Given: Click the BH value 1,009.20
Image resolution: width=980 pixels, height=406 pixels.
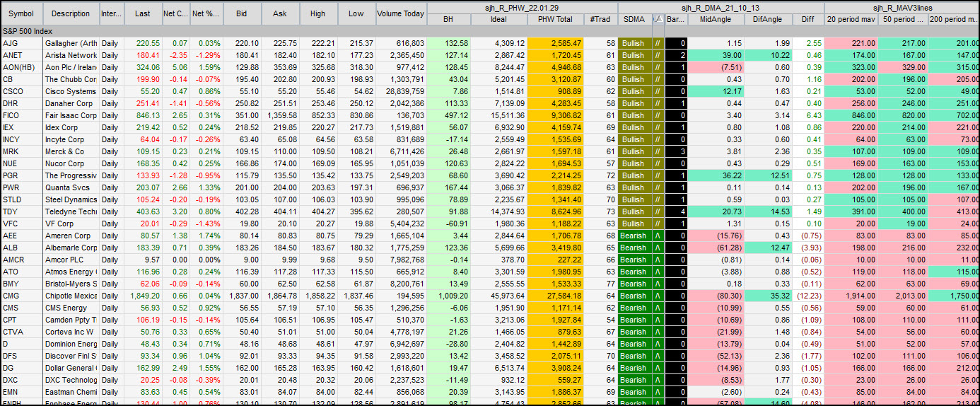Looking at the screenshot, I should [449, 296].
